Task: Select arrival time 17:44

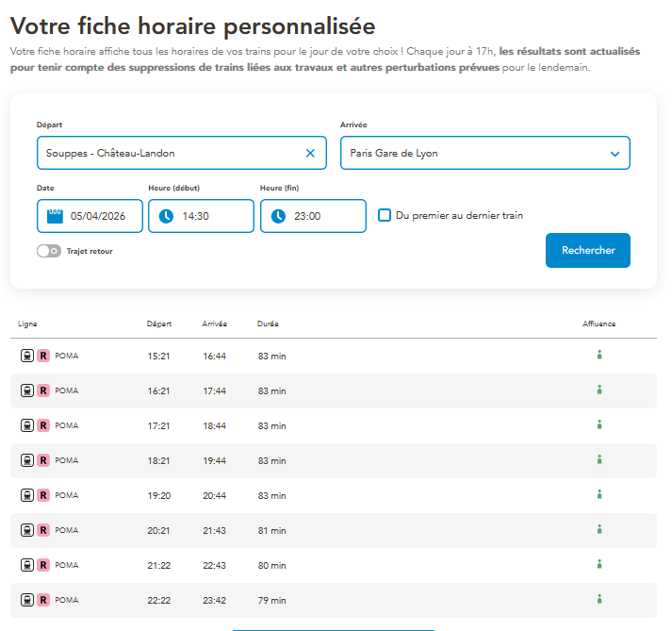Action: coord(214,390)
